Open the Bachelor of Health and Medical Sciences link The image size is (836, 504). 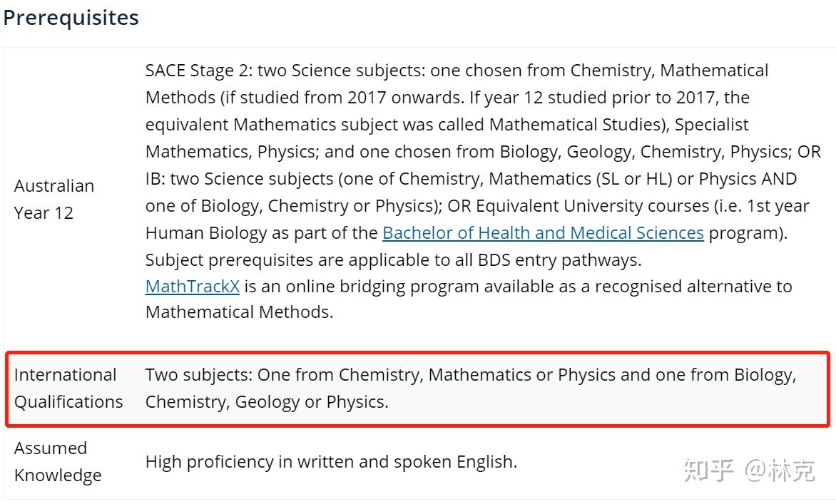(543, 233)
